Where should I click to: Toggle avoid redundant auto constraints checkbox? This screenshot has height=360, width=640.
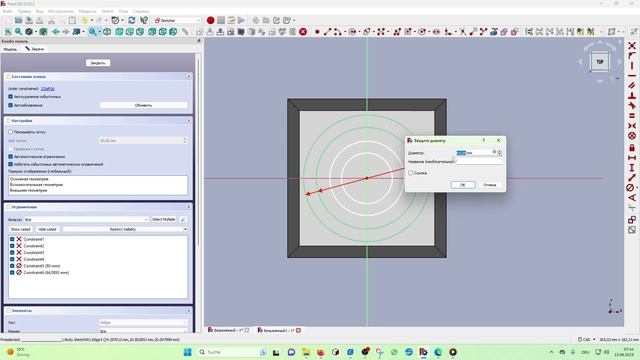click(11, 164)
